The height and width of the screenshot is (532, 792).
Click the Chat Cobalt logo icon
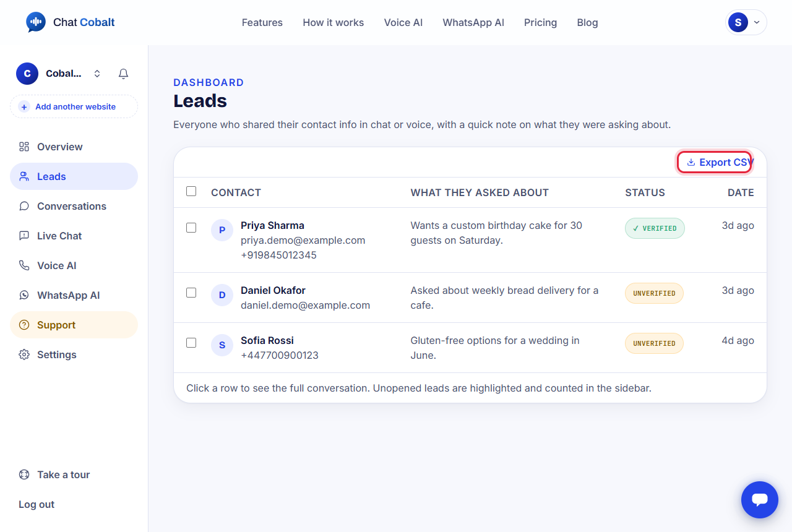[36, 22]
